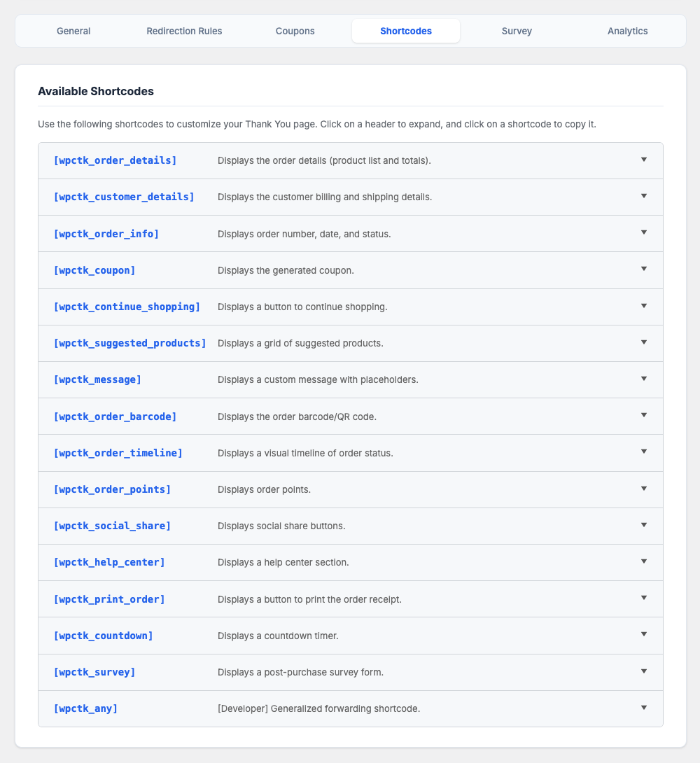Viewport: 700px width, 763px height.
Task: Copy the [wpctk_suggested_products] shortcode
Action: 129,343
